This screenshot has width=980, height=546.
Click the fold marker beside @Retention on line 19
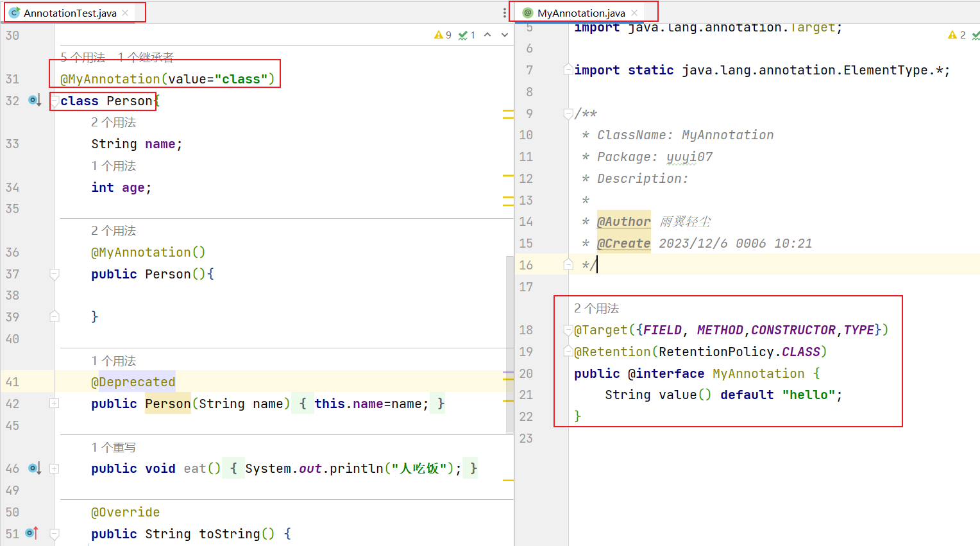coord(568,352)
